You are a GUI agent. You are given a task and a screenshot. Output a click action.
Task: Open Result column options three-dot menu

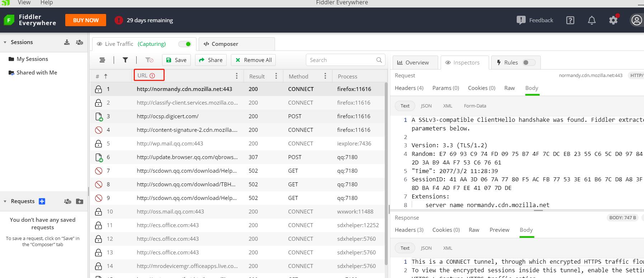pyautogui.click(x=276, y=76)
